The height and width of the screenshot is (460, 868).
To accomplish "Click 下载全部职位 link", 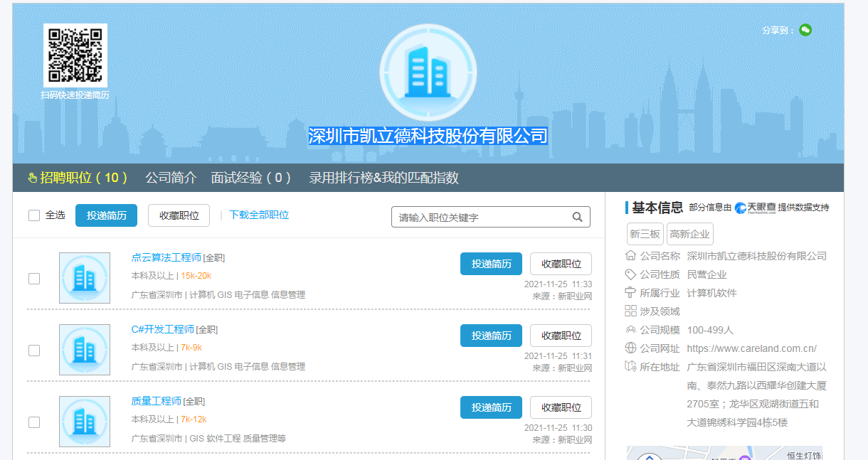I will (259, 215).
